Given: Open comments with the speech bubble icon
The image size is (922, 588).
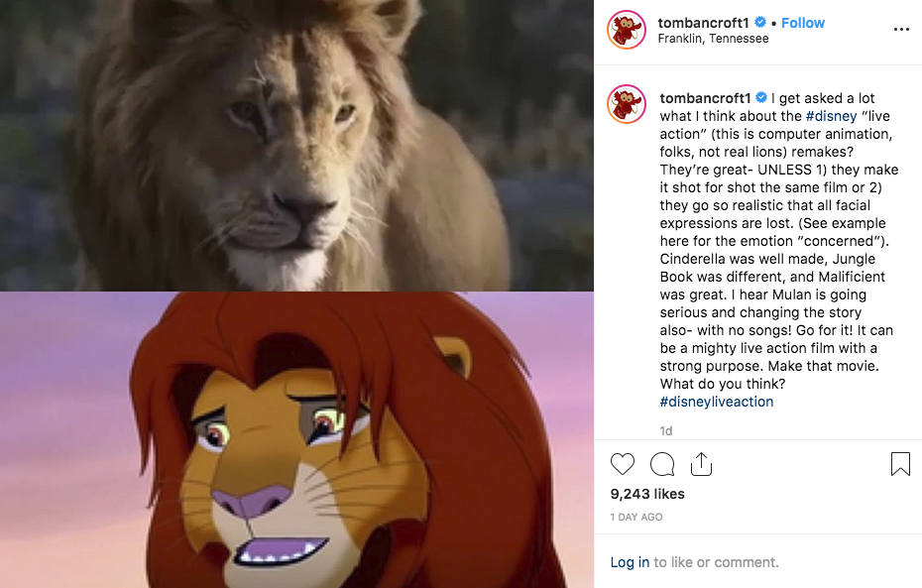Looking at the screenshot, I should coord(662,464).
